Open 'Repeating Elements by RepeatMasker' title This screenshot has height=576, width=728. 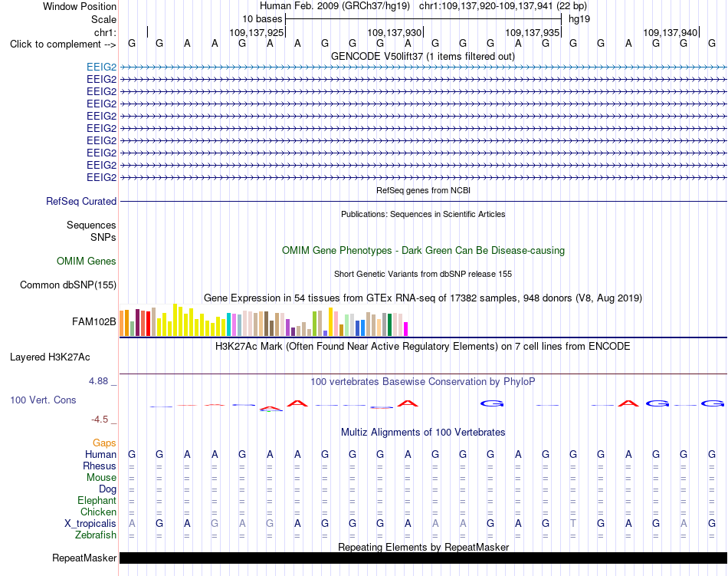click(423, 547)
